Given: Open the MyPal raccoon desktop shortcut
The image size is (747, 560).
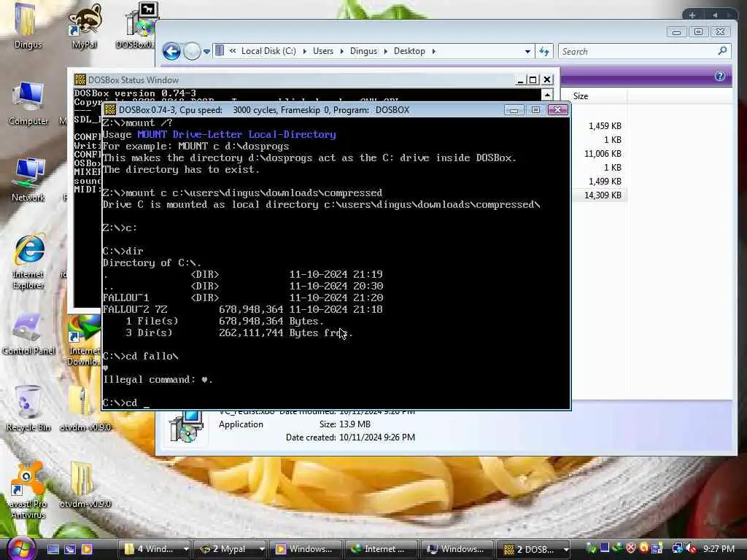Looking at the screenshot, I should tap(85, 26).
